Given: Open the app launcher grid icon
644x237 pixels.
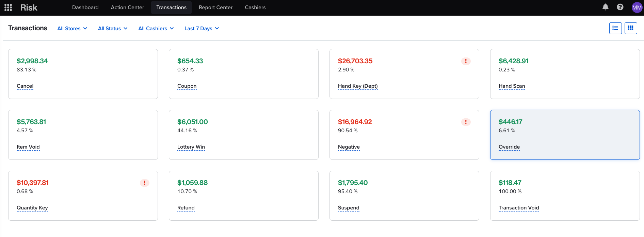Looking at the screenshot, I should coord(8,7).
